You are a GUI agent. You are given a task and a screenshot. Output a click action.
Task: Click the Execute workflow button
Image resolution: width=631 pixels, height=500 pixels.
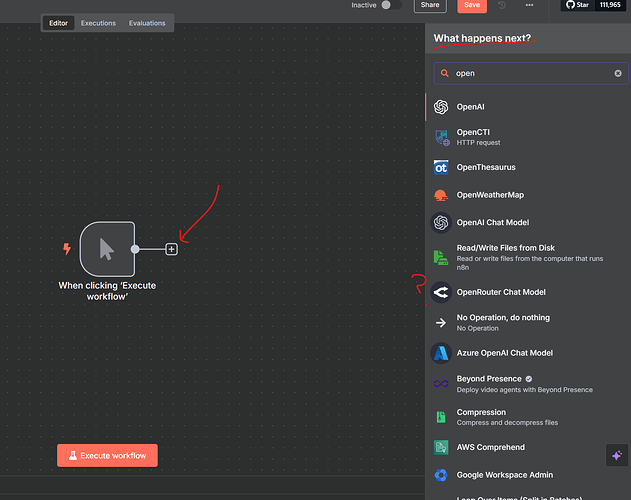click(x=107, y=455)
